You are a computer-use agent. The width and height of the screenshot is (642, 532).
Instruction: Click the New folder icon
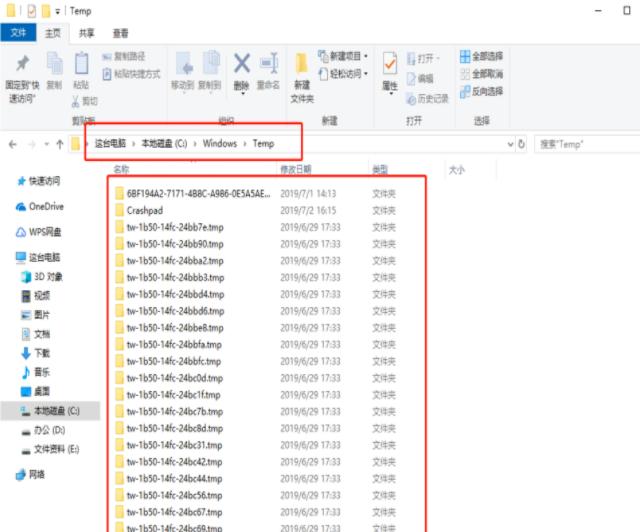click(302, 63)
